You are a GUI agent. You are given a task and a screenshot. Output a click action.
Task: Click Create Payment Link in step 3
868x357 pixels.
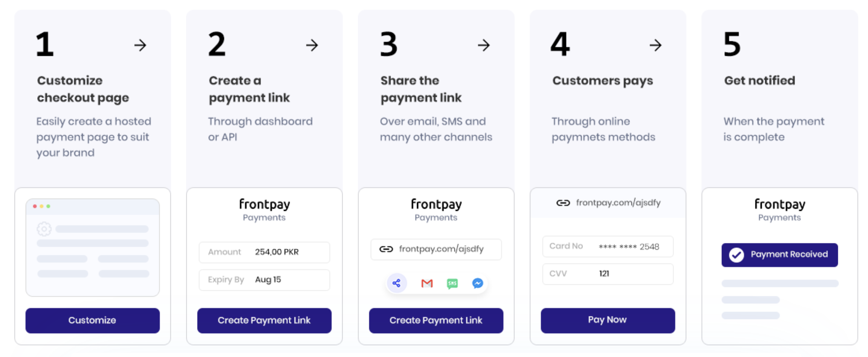coord(436,320)
